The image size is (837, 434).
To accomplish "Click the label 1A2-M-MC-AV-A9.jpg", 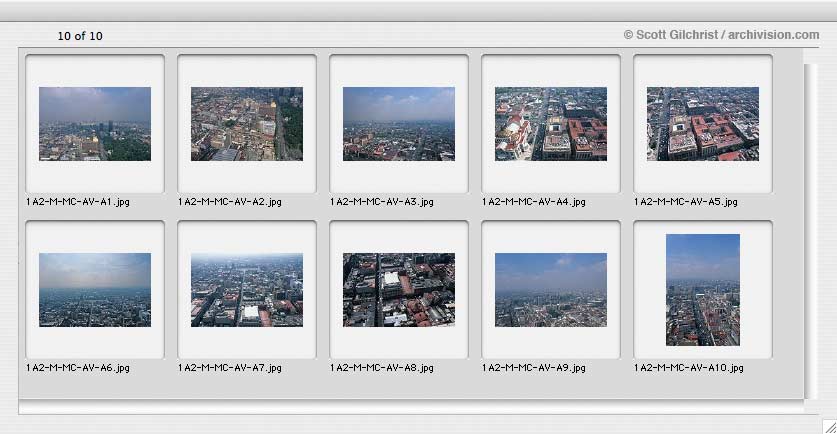I will tap(534, 368).
